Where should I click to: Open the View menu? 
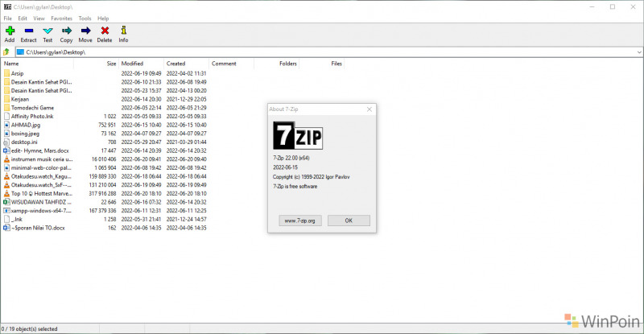pyautogui.click(x=39, y=19)
